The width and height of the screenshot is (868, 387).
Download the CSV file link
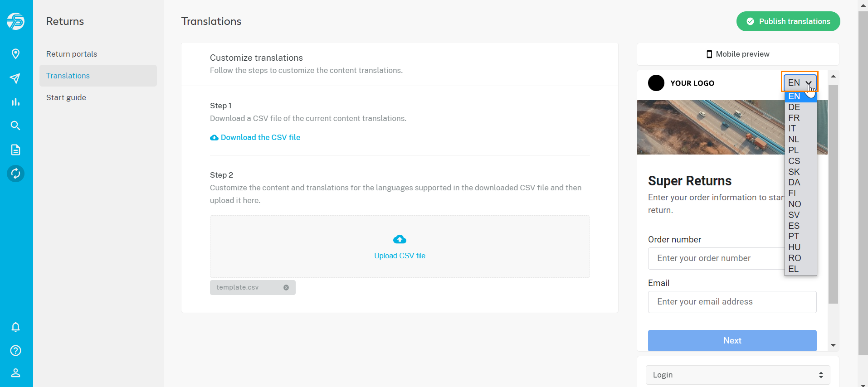[x=260, y=137]
